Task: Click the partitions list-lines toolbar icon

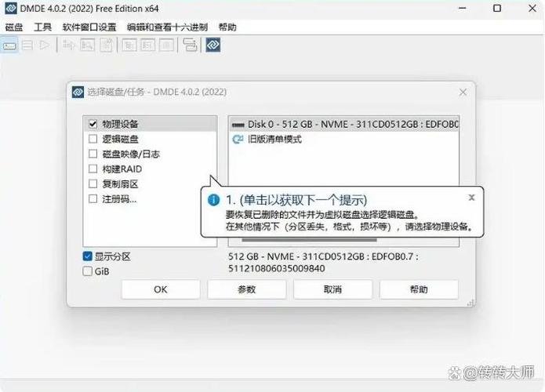Action: (27, 45)
